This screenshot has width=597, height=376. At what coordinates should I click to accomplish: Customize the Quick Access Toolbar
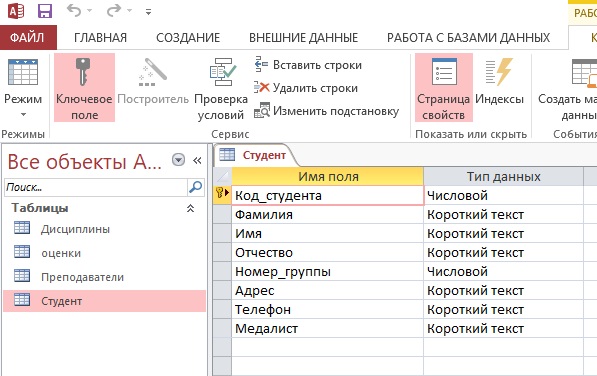click(x=148, y=12)
